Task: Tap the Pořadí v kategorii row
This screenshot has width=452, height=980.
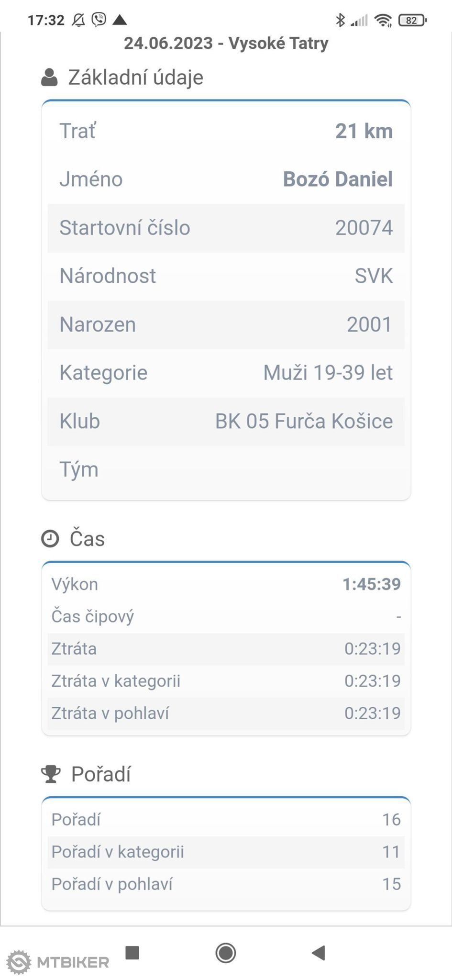Action: (x=226, y=852)
